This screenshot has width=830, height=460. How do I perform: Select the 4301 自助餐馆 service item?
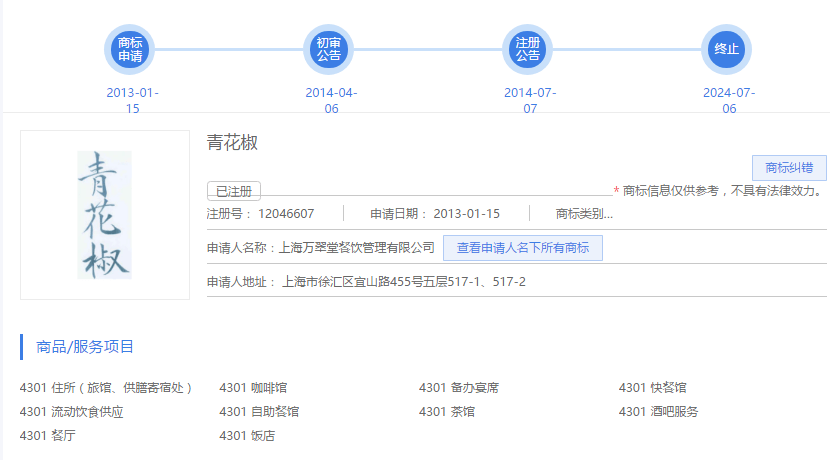259,411
